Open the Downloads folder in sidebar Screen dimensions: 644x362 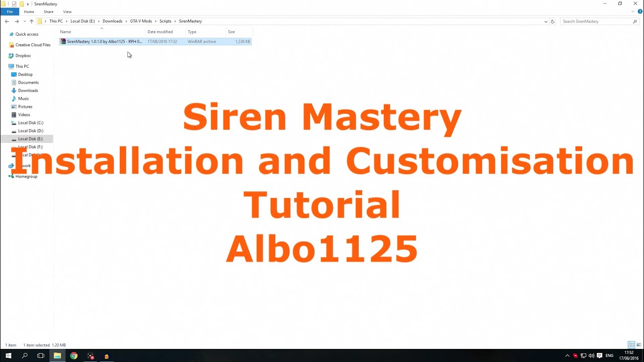28,90
